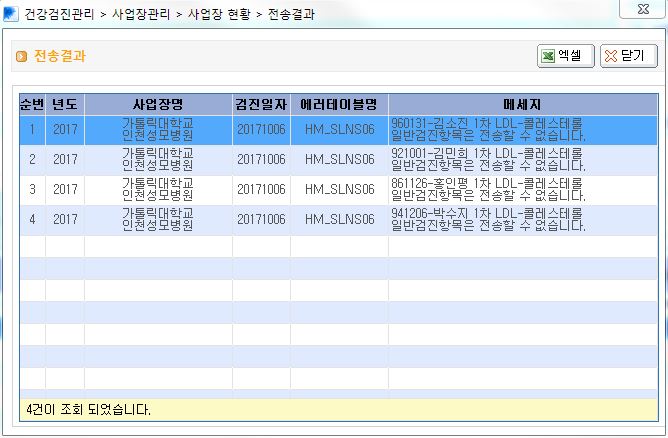668x438 pixels.
Task: Select row 4 with message 941206-박수지
Action: point(339,220)
